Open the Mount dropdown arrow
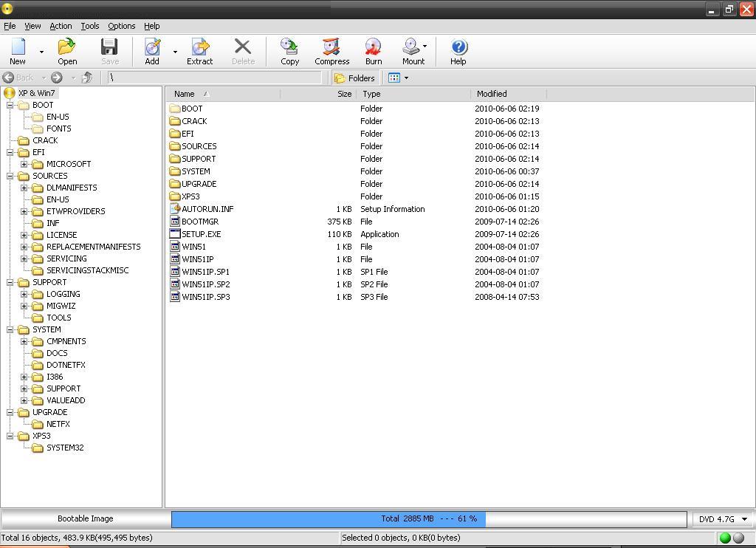Screen dimensions: 756x548 pyautogui.click(x=425, y=47)
